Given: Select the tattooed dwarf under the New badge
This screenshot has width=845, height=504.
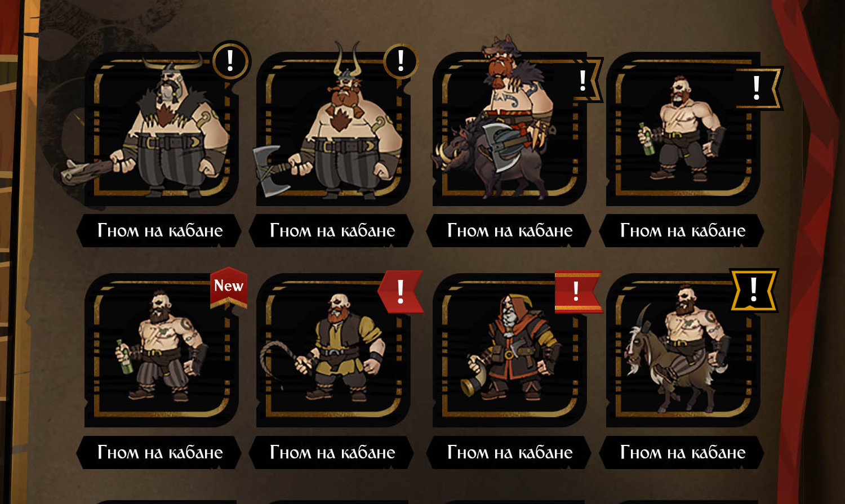Looking at the screenshot, I should click(x=161, y=350).
